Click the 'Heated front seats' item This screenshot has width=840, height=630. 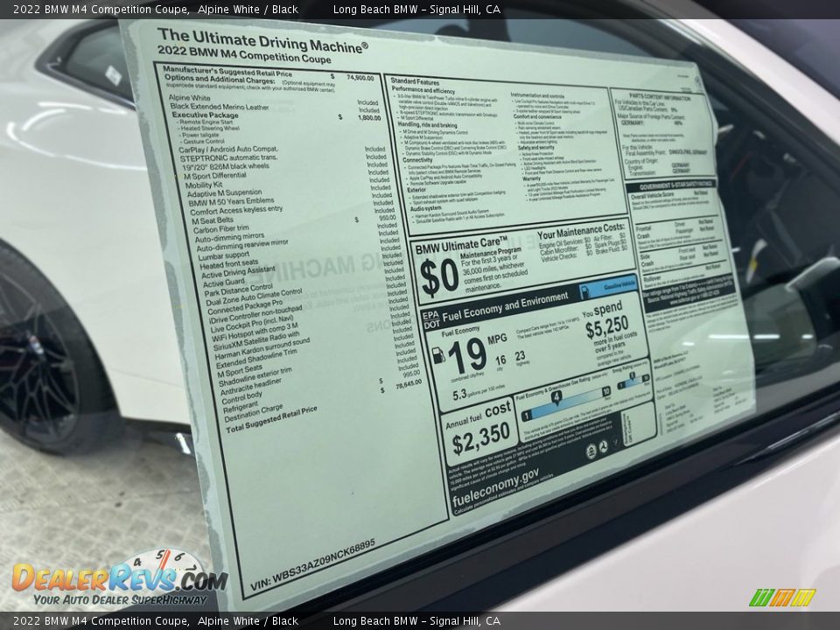pyautogui.click(x=228, y=264)
